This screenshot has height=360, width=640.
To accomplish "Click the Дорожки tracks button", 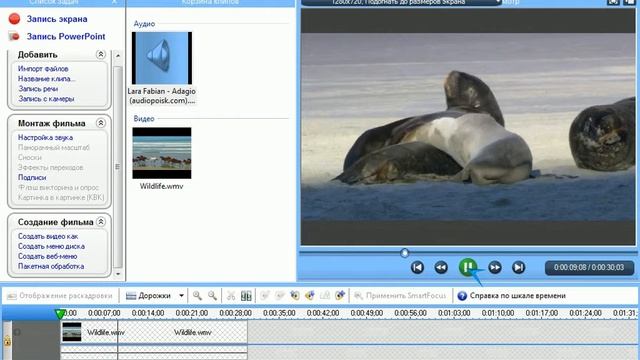I will click(x=149, y=296).
